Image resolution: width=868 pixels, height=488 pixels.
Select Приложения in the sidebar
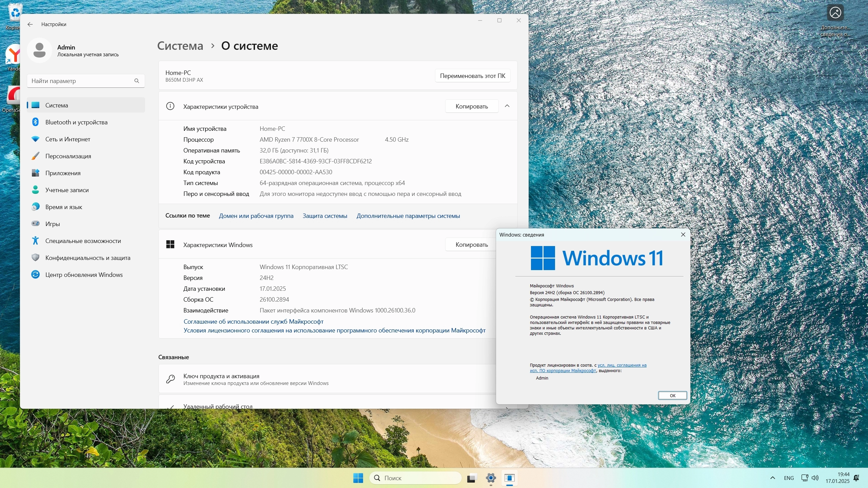point(63,173)
